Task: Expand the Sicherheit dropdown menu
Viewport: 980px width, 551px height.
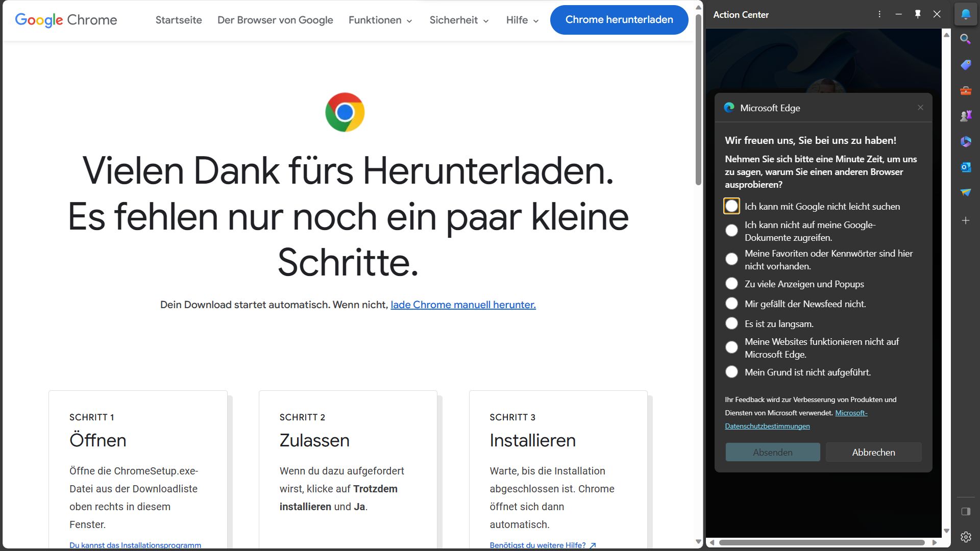Action: (459, 20)
